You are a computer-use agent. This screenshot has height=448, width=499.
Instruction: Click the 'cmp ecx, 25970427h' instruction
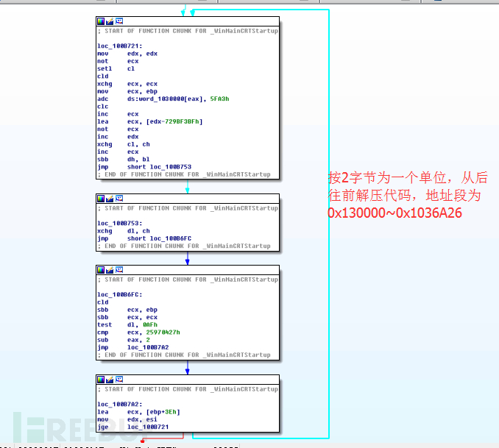(139, 333)
